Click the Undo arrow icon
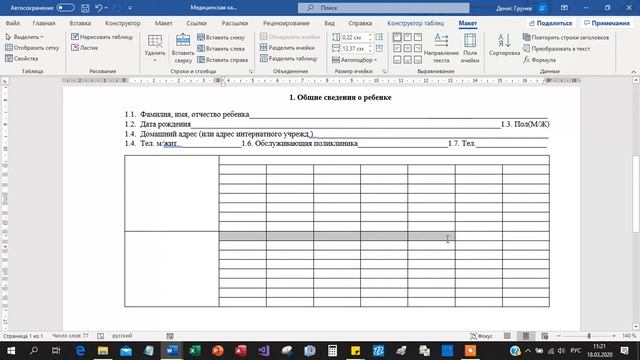The width and height of the screenshot is (640, 360). 98,8
